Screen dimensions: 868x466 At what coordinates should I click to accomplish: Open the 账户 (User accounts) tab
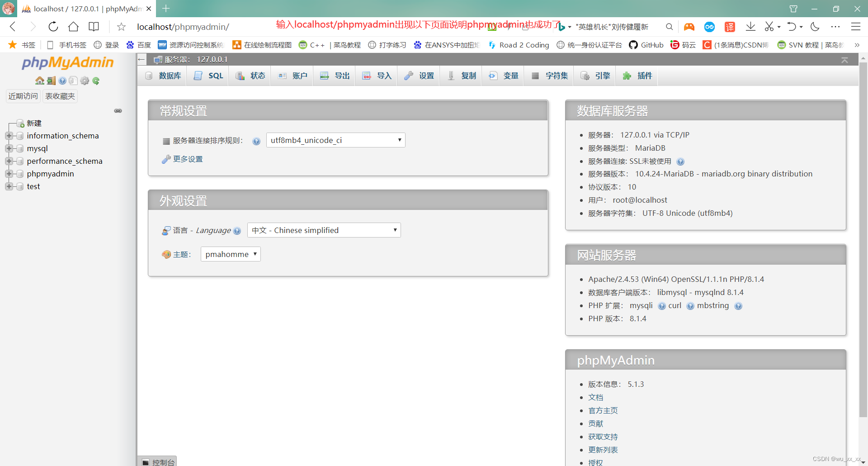(292, 76)
